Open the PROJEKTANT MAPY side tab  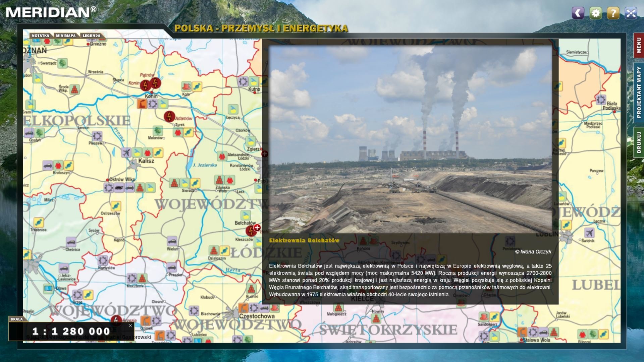coord(639,93)
